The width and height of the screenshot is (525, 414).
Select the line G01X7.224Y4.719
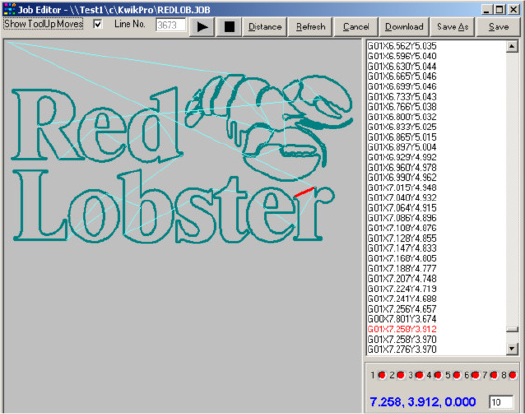click(x=402, y=289)
